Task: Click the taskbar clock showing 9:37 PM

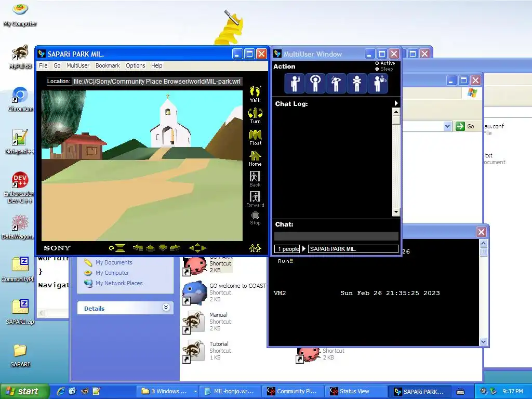Action: click(x=513, y=391)
